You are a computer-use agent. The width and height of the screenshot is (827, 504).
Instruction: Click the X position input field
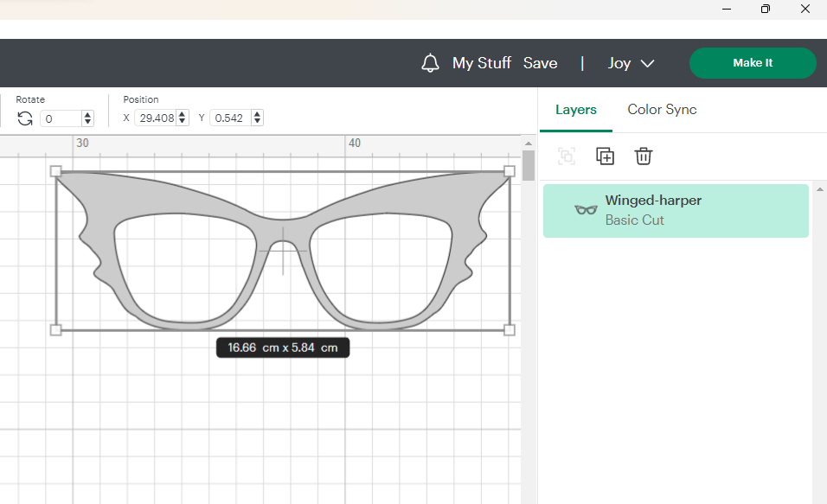click(156, 118)
